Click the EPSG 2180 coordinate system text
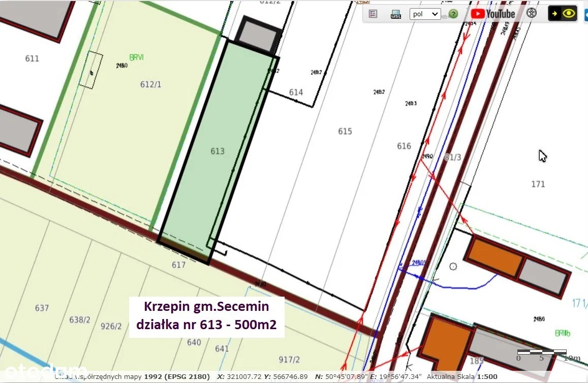Screen dimensions: 588x383 click(176, 376)
